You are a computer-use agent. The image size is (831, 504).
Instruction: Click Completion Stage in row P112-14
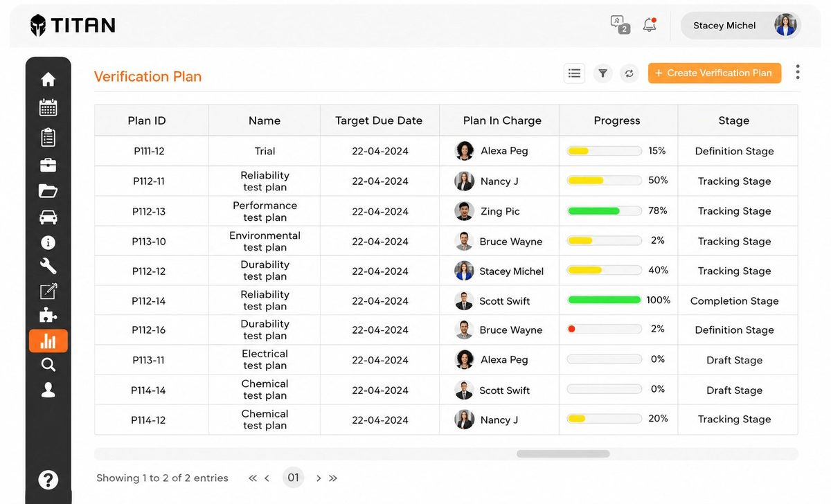[x=734, y=301]
